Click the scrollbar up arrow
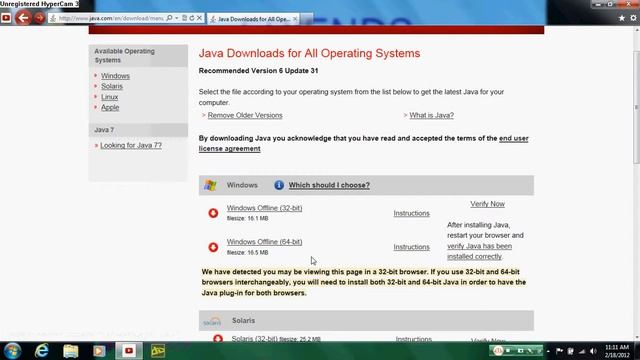The width and height of the screenshot is (640, 360). tap(636, 30)
